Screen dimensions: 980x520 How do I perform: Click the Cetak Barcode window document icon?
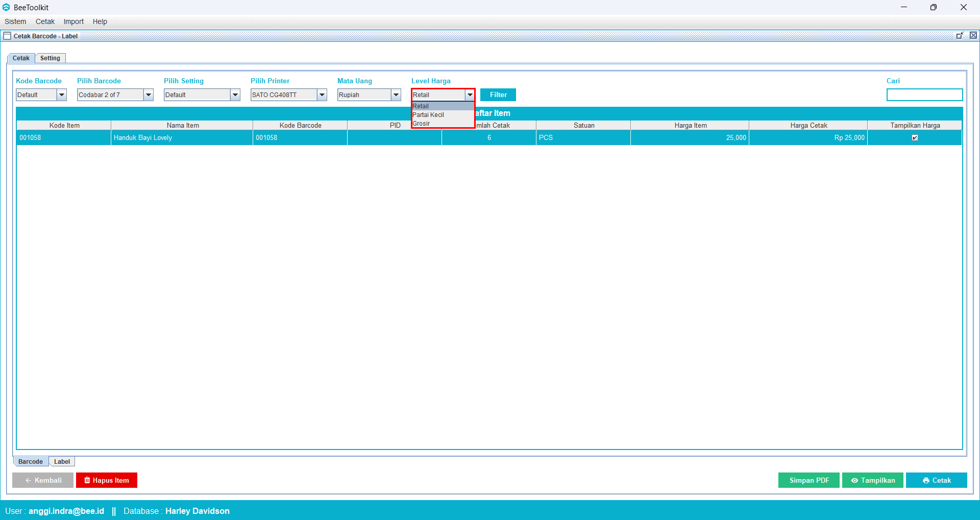[x=7, y=36]
